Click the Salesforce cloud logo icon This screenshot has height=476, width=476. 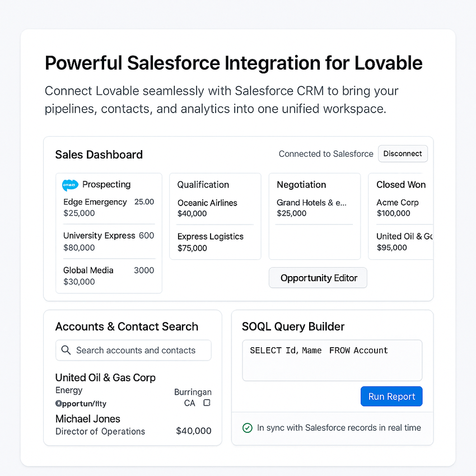point(70,185)
